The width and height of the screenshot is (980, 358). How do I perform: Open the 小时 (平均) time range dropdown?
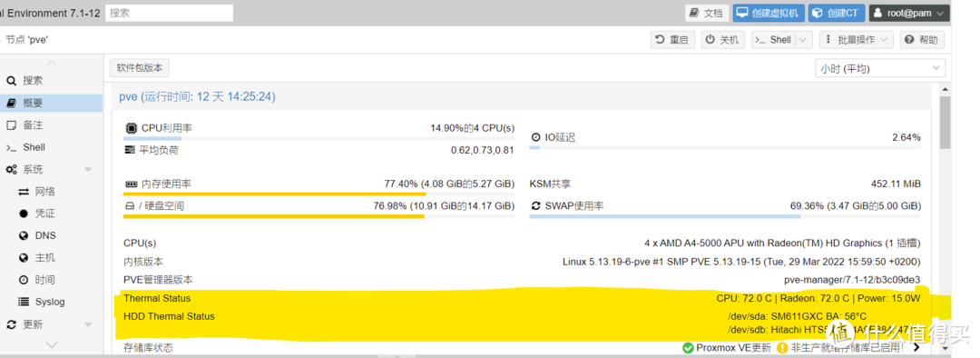click(x=880, y=68)
